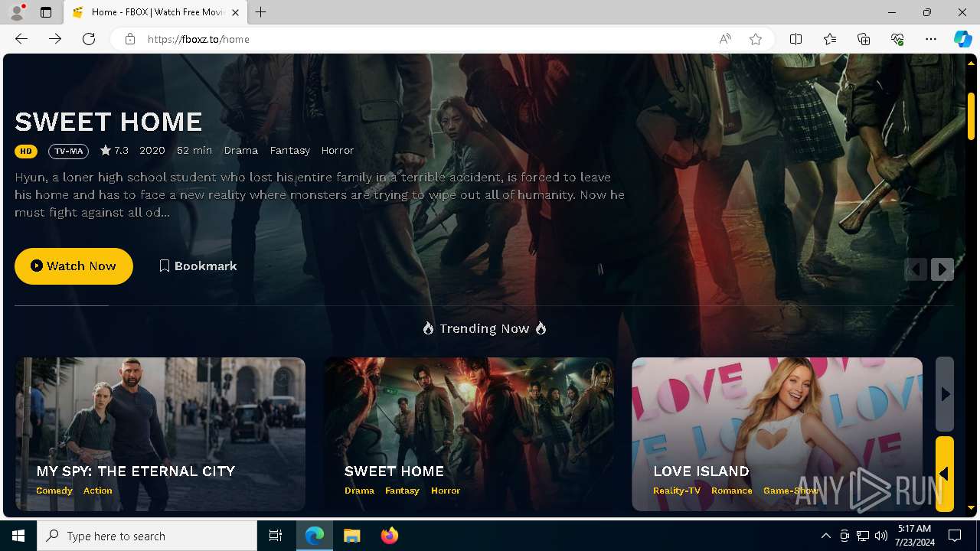Viewport: 980px width, 551px height.
Task: View site information lock icon
Action: tap(130, 39)
